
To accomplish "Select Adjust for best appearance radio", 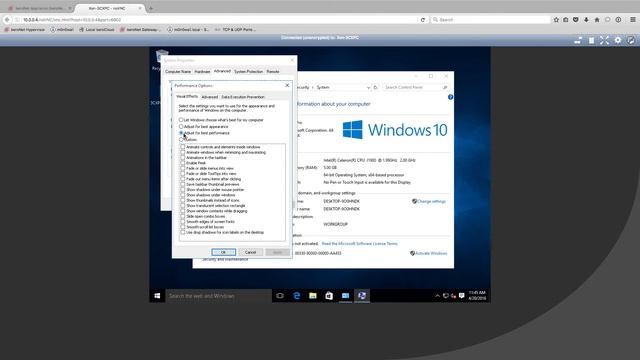I will (x=181, y=127).
